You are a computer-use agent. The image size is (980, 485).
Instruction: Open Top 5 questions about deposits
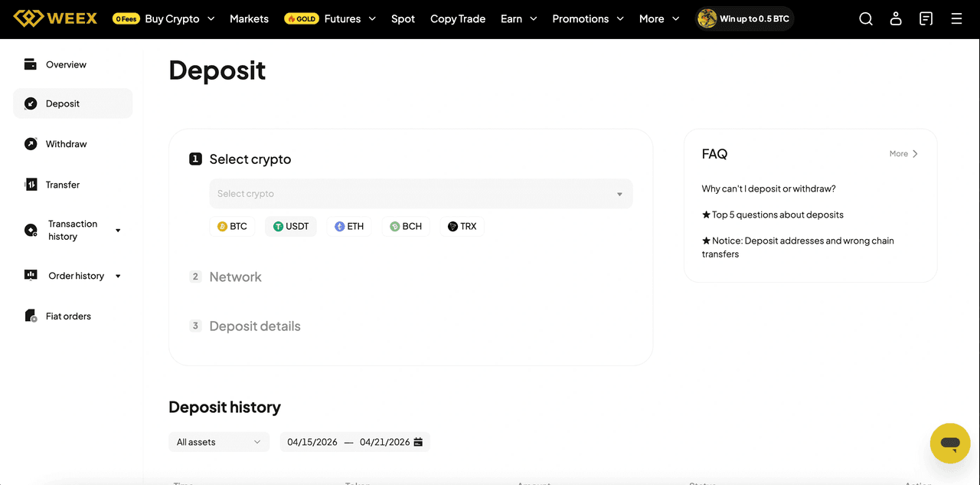click(x=773, y=215)
